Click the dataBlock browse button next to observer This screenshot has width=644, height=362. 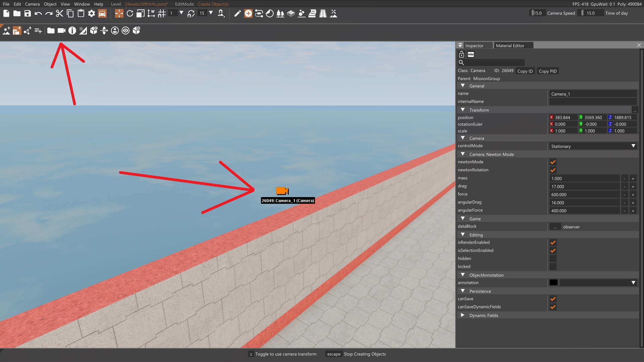pyautogui.click(x=555, y=227)
